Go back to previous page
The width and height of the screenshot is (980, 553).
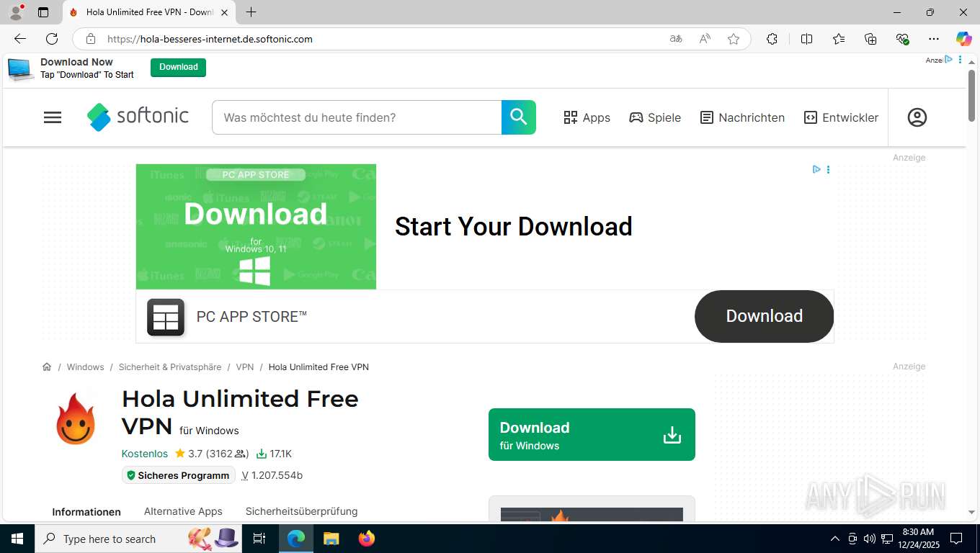pyautogui.click(x=20, y=39)
